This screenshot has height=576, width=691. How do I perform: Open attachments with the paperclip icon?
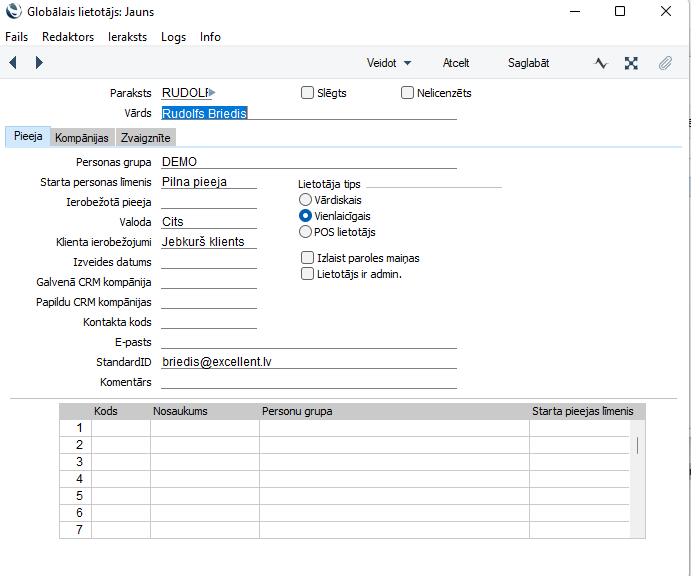point(664,63)
